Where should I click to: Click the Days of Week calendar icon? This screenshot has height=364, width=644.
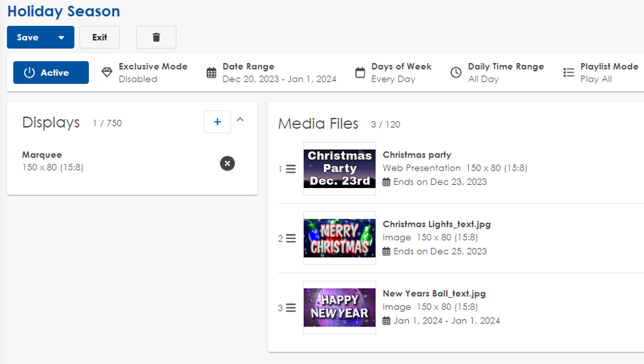click(x=360, y=73)
